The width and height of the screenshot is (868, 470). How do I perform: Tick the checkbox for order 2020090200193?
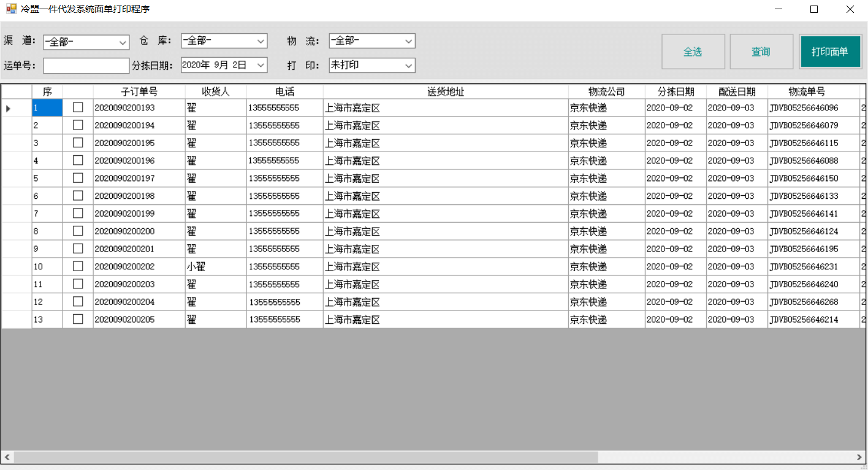(78, 107)
